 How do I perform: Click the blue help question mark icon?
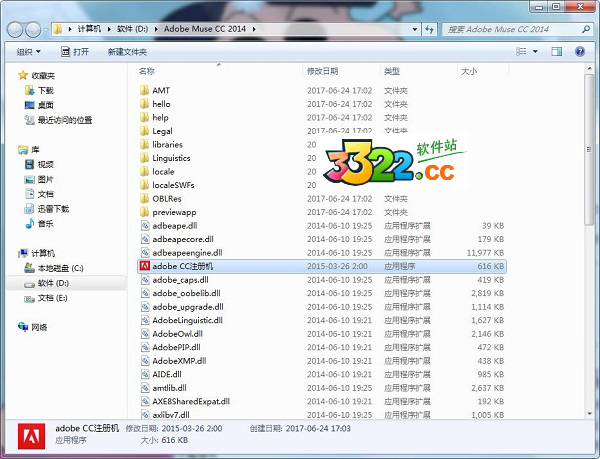[580, 51]
